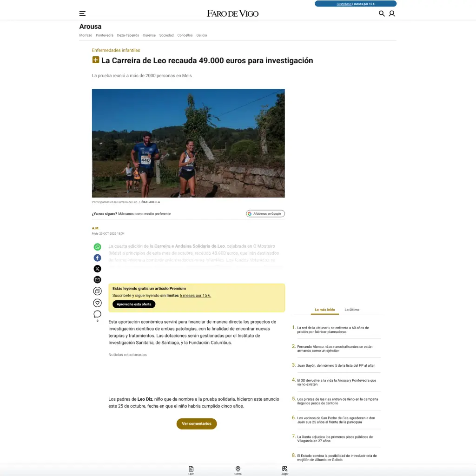
Task: Click the Márcanos como medio preferente text
Action: click(144, 214)
